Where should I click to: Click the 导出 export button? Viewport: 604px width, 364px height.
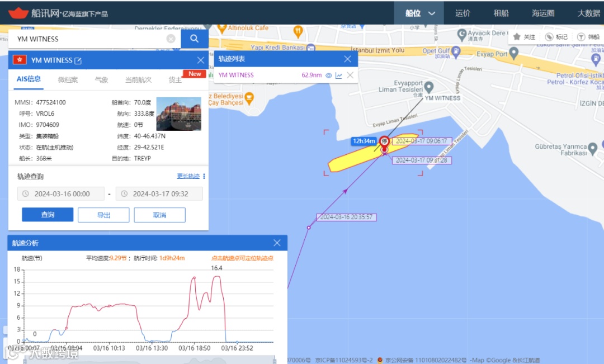click(103, 215)
